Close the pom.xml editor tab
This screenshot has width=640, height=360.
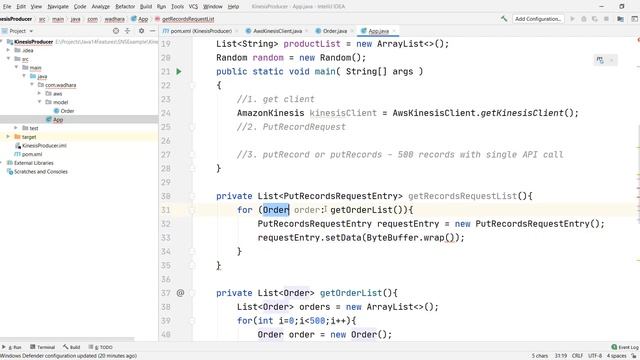coord(237,31)
